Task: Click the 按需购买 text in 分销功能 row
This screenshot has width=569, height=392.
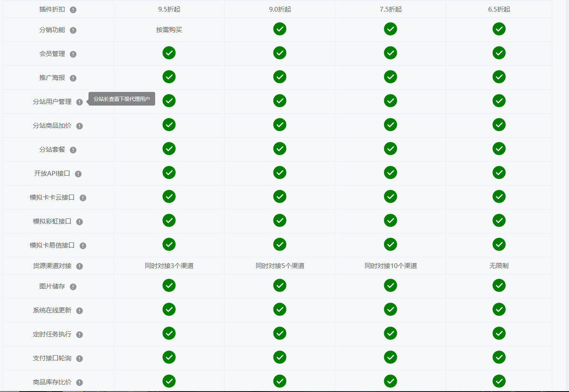Action: pos(169,30)
